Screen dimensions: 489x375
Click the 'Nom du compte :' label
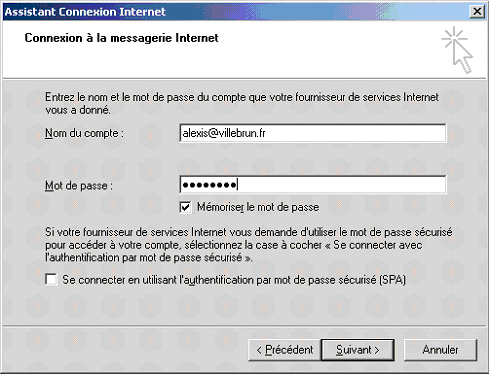(x=84, y=133)
